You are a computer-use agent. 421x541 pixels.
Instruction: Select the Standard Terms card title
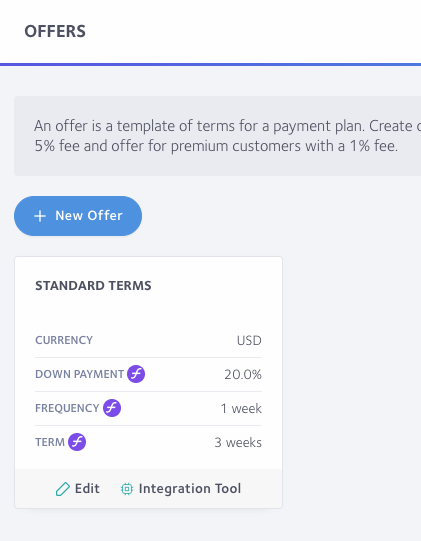click(93, 286)
